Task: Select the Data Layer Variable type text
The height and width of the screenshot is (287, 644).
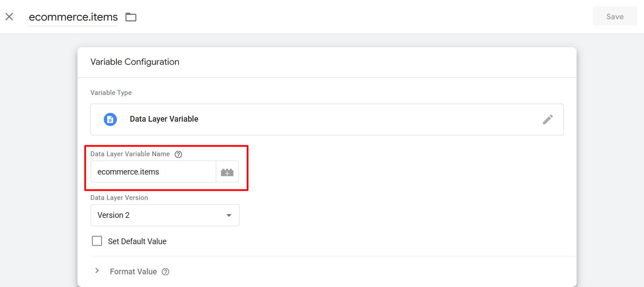Action: pyautogui.click(x=164, y=119)
